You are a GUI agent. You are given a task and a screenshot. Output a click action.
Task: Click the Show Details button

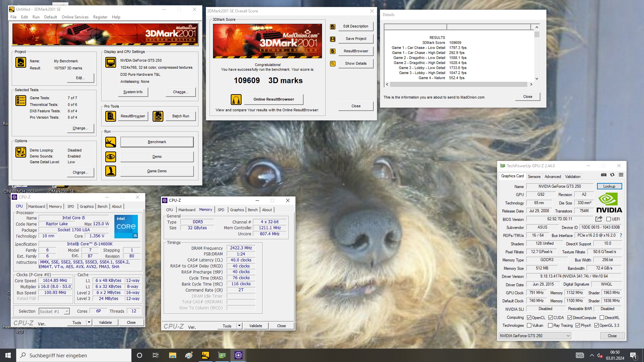(x=356, y=64)
